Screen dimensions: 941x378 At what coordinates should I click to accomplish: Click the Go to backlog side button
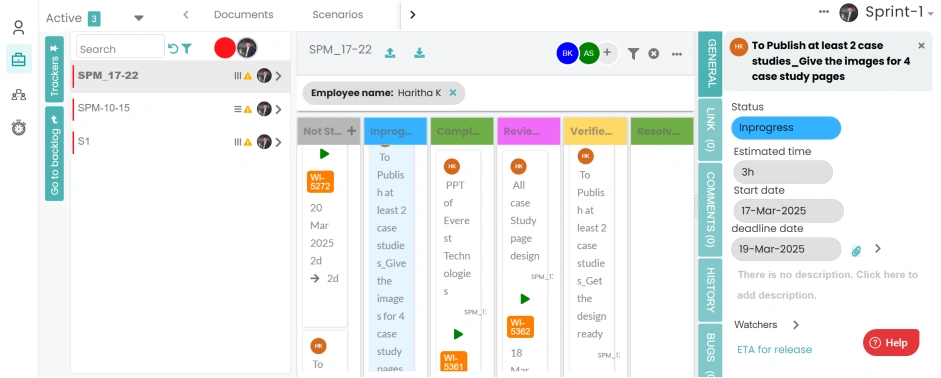coord(55,154)
